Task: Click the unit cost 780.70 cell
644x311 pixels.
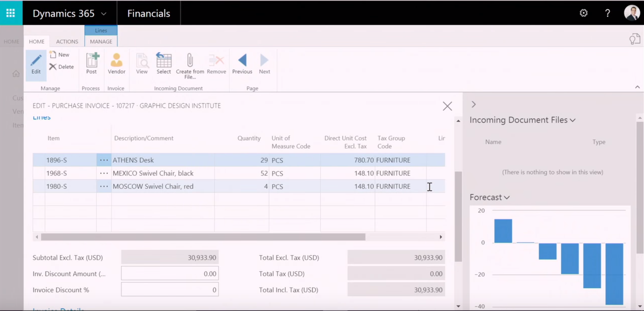Action: click(348, 160)
